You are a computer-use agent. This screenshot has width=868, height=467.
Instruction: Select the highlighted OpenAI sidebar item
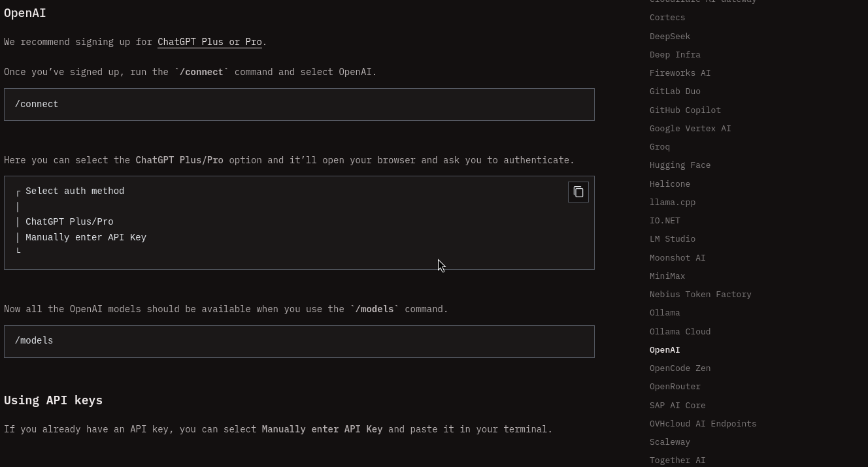tap(665, 350)
